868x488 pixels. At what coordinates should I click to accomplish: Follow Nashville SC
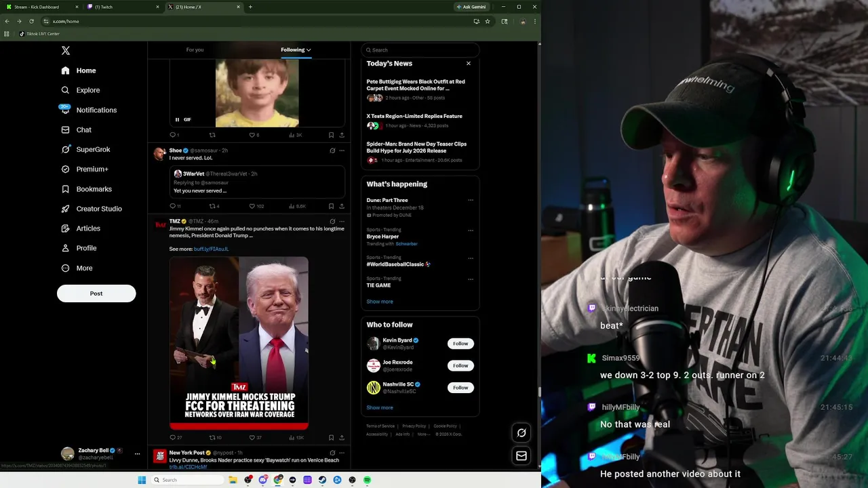coord(460,388)
